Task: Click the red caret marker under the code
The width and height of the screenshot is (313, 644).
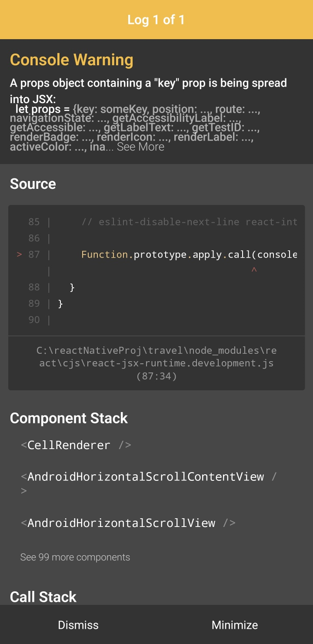Action: tap(254, 271)
